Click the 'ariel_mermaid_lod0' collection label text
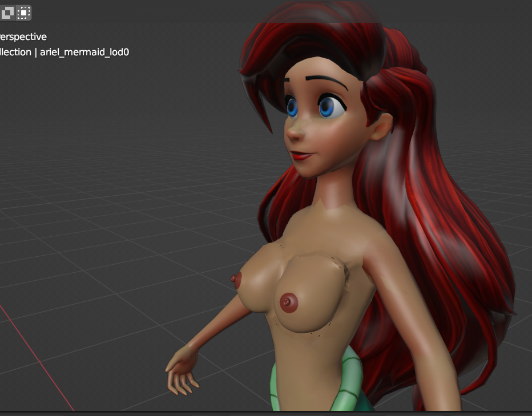The image size is (532, 416). [x=84, y=52]
